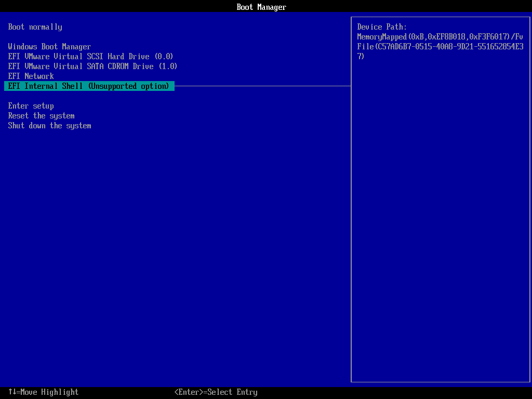Boot from the EFI VMware Virtual SATA CDROM Drive

pyautogui.click(x=92, y=66)
